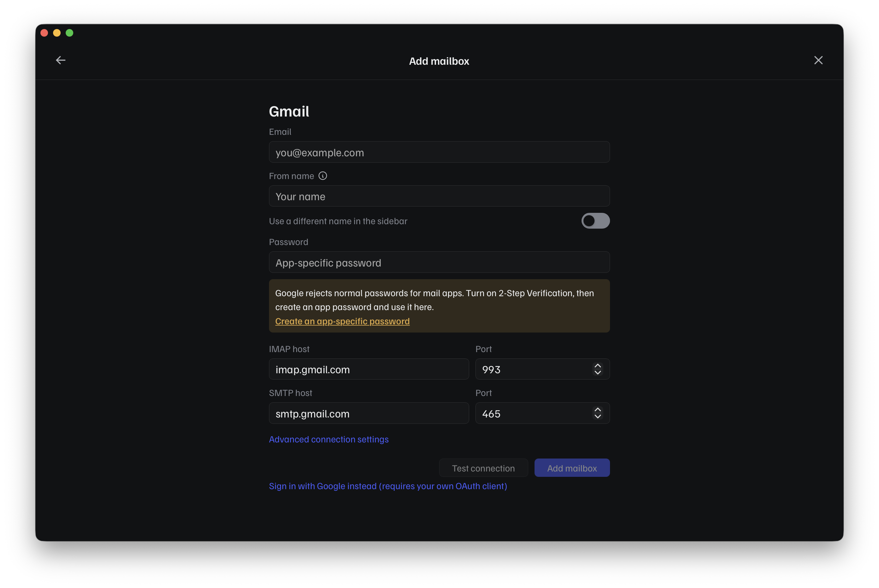This screenshot has width=879, height=588.
Task: Click the IMAP host field
Action: pyautogui.click(x=369, y=369)
